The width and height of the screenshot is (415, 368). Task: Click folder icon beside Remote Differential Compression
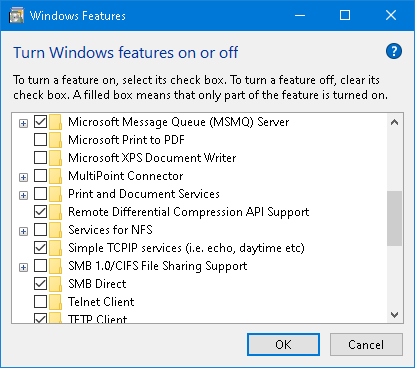(55, 212)
